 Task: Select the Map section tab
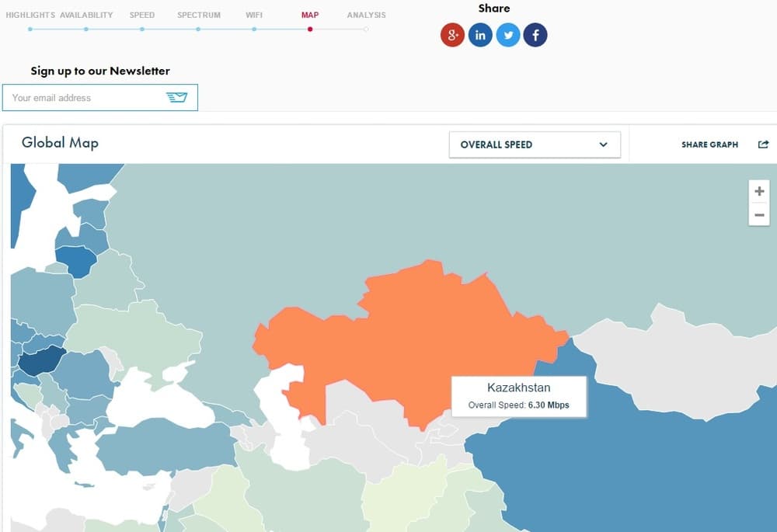[310, 15]
